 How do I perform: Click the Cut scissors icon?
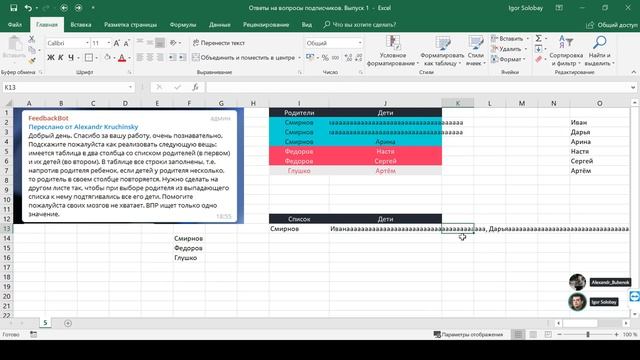pos(32,39)
